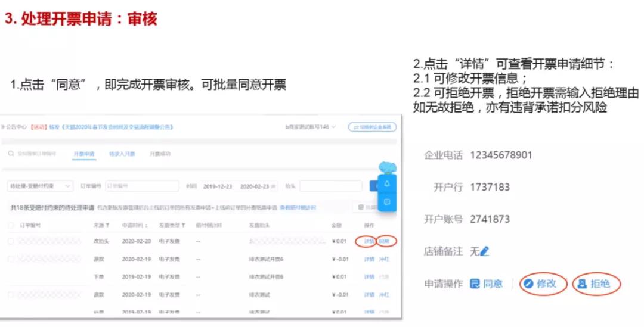The height and width of the screenshot is (327, 644).
Task: Click the 修改 button under 申请操作
Action: tap(540, 284)
